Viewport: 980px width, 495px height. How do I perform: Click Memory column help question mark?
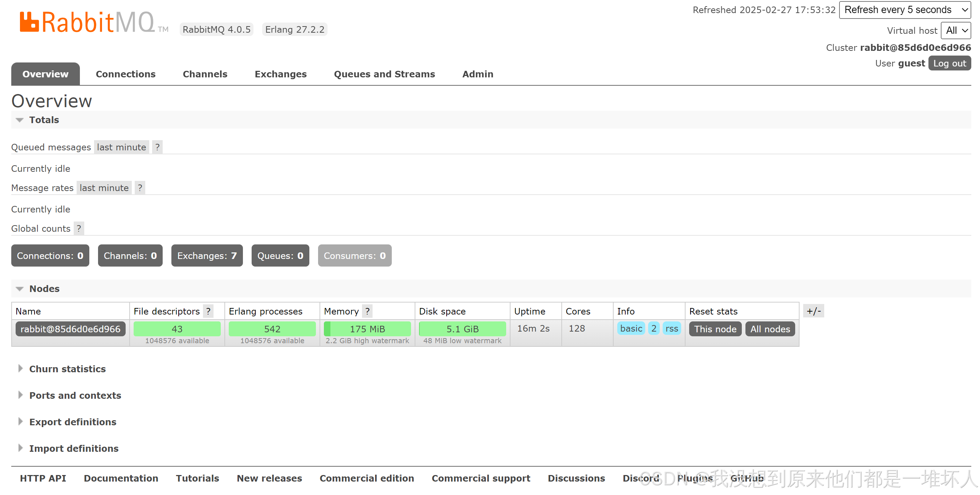[x=367, y=312]
